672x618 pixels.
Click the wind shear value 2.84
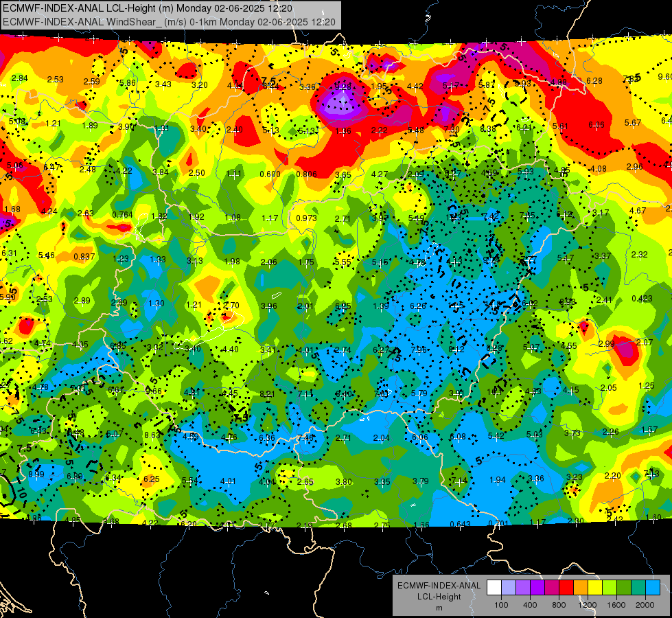click(x=19, y=78)
